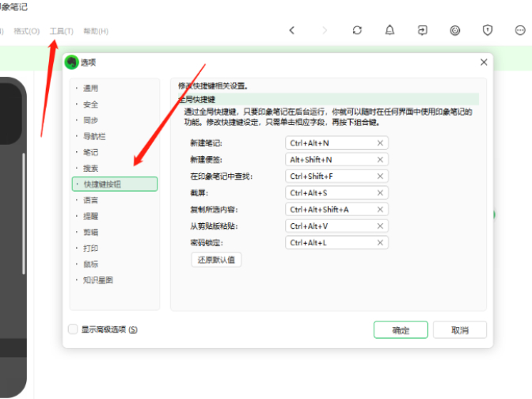Clear the 复制所选内容 shortcut
This screenshot has width=532, height=399.
(380, 210)
